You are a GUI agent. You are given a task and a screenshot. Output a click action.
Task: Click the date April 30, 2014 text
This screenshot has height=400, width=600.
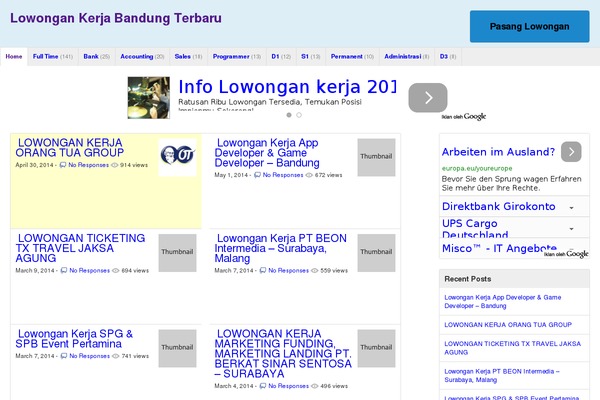click(x=34, y=165)
